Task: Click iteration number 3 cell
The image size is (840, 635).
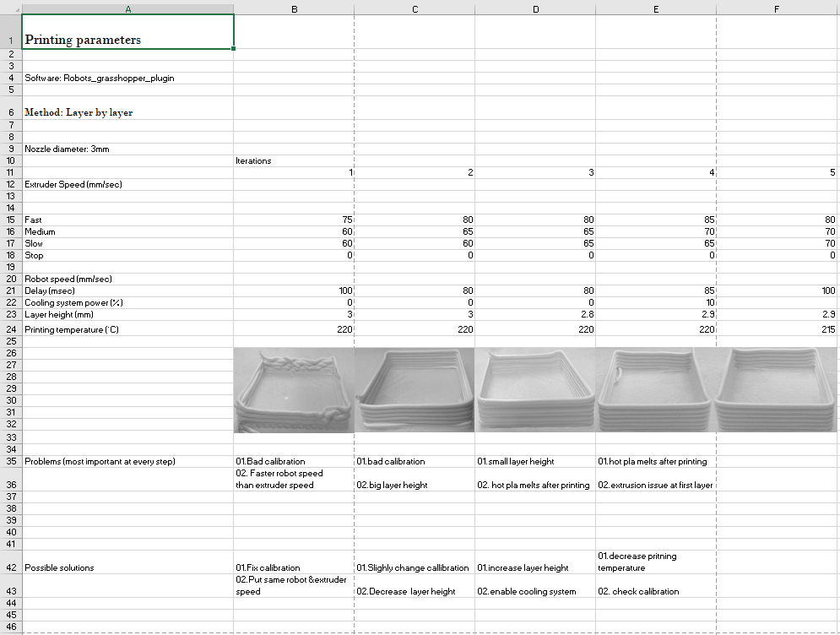Action: (535, 172)
